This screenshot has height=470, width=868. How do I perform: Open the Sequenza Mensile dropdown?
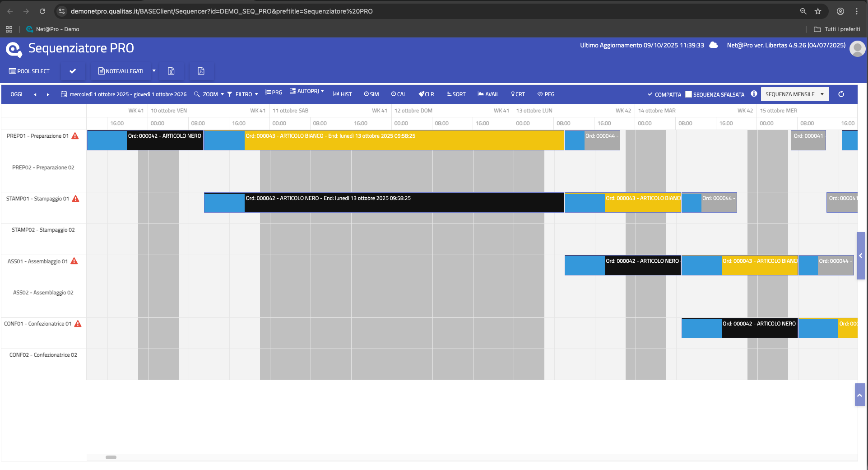[x=794, y=94]
